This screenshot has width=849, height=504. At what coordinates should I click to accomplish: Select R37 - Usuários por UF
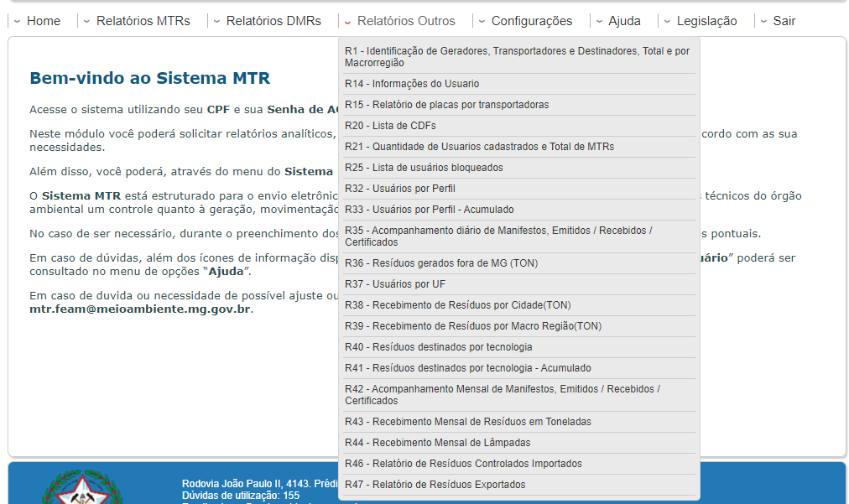point(394,284)
